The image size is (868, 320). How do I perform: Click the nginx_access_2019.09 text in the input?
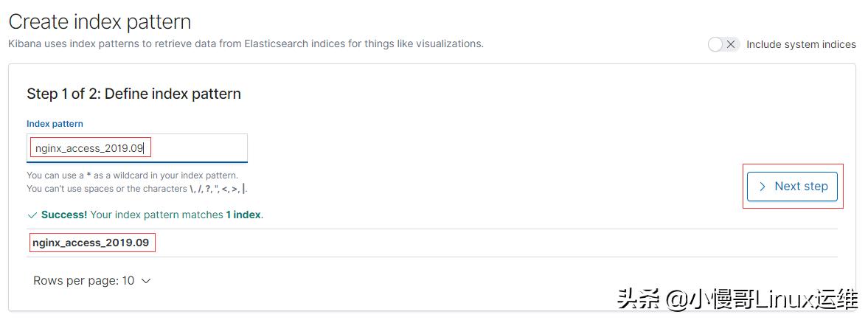pyautogui.click(x=89, y=148)
